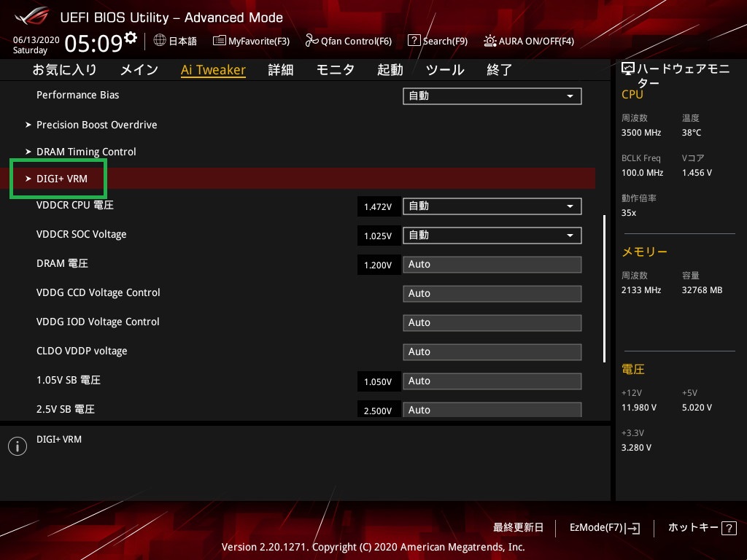This screenshot has width=747, height=560.
Task: Click the 38°C CPU temperature value
Action: pos(692,133)
